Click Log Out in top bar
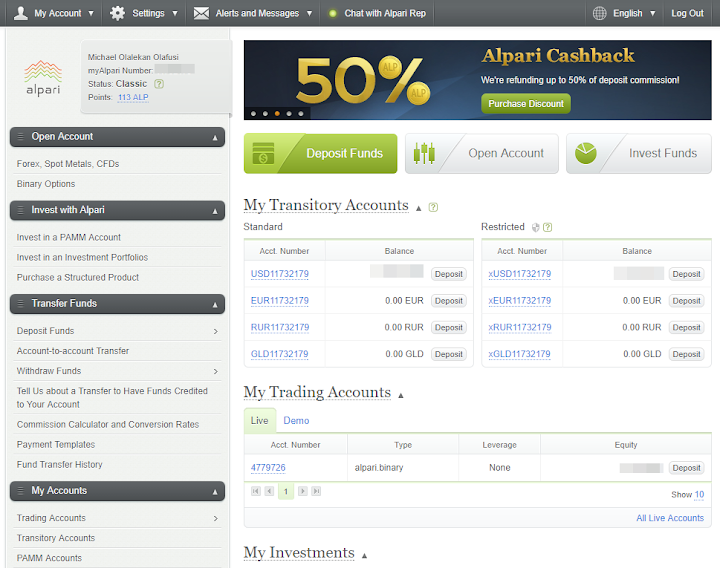 [x=687, y=13]
